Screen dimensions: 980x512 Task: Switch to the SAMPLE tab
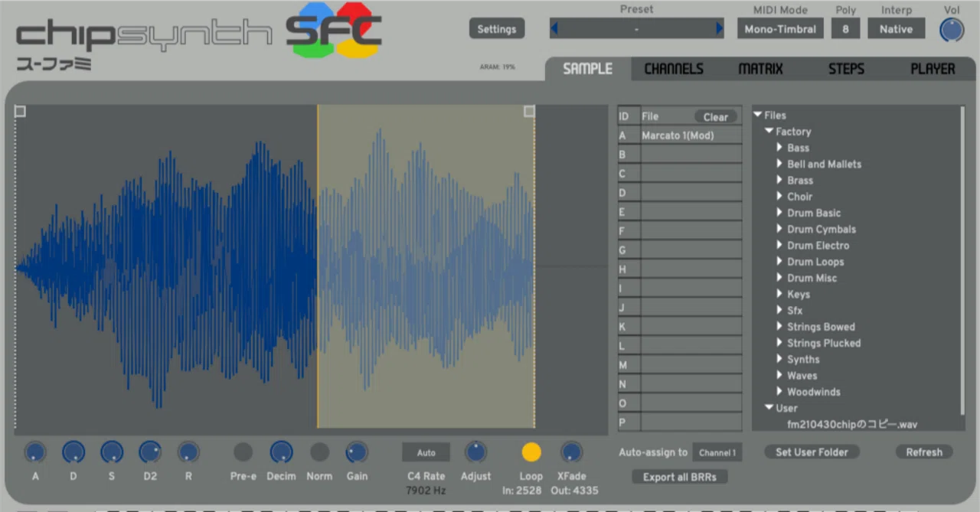(x=588, y=69)
